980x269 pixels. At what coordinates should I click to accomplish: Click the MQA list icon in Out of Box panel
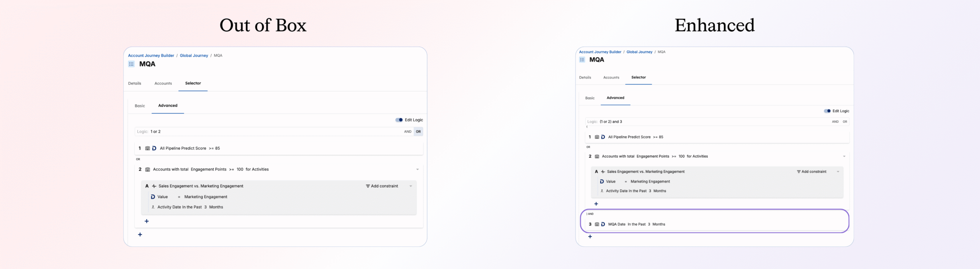(x=131, y=64)
